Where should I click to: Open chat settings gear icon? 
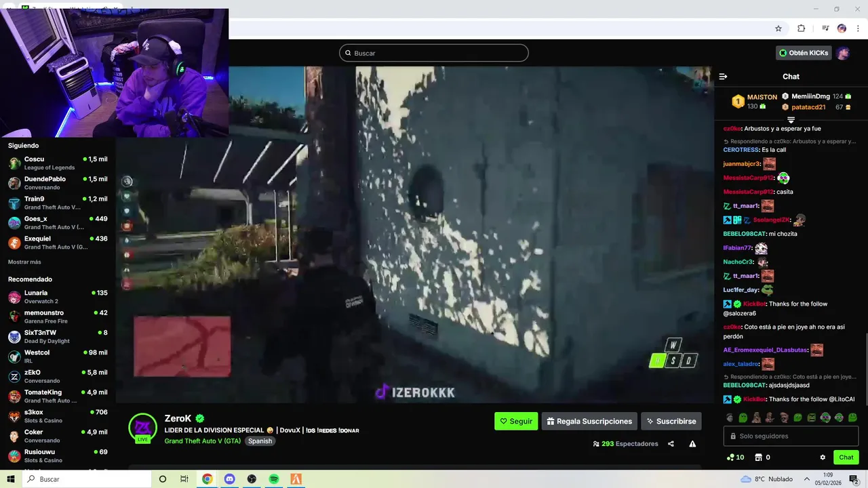coord(823,457)
